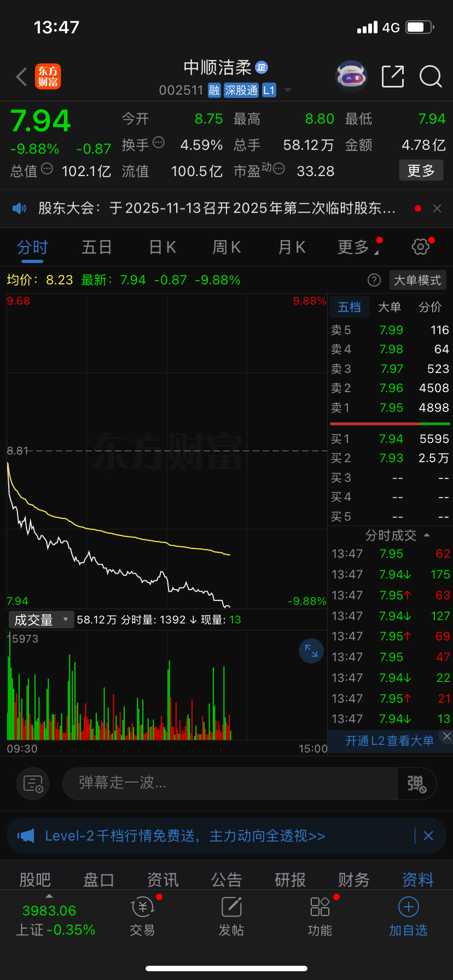Screen dimensions: 453x980
Task: Tap the share icon
Action: point(393,77)
